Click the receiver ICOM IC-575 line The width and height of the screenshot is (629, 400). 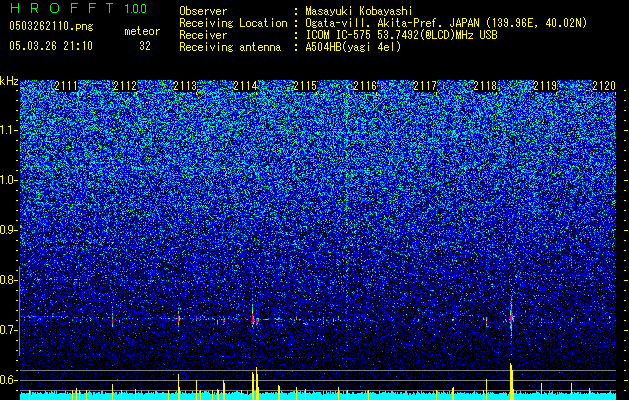coord(401,35)
